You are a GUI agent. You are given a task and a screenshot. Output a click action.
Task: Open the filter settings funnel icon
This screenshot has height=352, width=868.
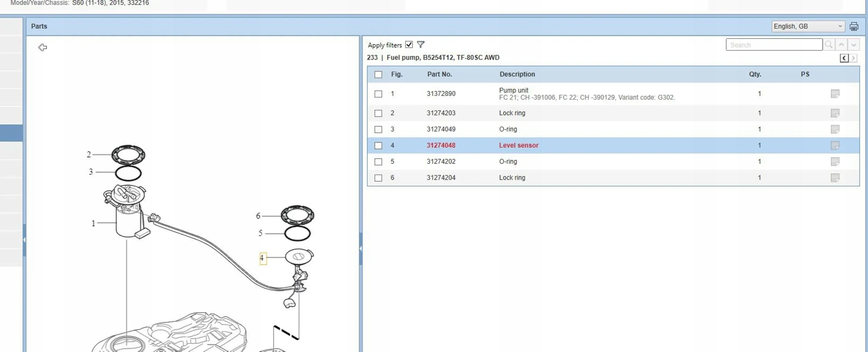pyautogui.click(x=420, y=44)
